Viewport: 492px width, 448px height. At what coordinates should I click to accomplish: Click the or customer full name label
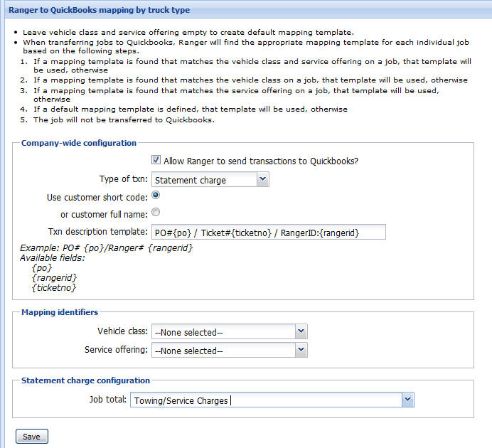[x=104, y=215]
